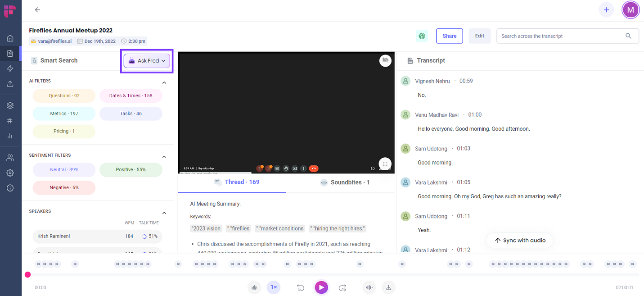This screenshot has height=296, width=644.
Task: Select the Team members icon in the sidebar
Action: pos(10,157)
